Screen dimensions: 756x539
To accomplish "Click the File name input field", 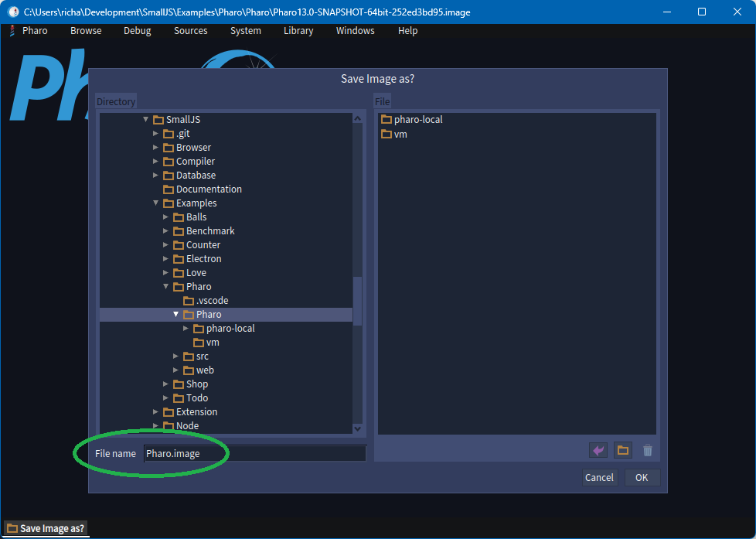I will click(255, 454).
